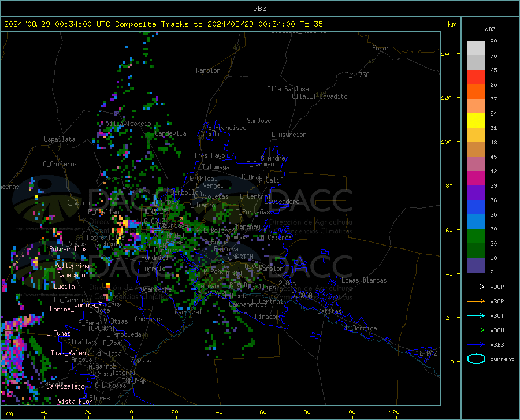Image resolution: width=520 pixels, height=420 pixels.
Task: Click the Anchoris map label
Action: click(x=148, y=319)
